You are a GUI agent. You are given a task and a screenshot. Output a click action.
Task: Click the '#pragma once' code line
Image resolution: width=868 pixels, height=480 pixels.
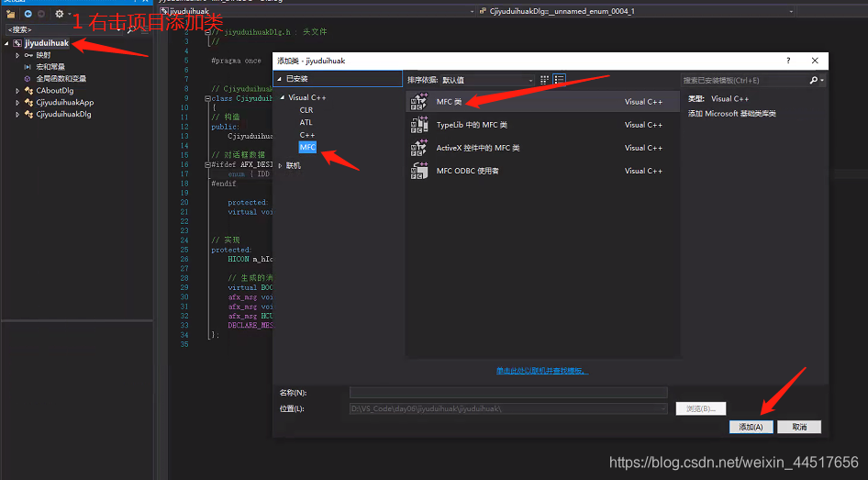(236, 61)
